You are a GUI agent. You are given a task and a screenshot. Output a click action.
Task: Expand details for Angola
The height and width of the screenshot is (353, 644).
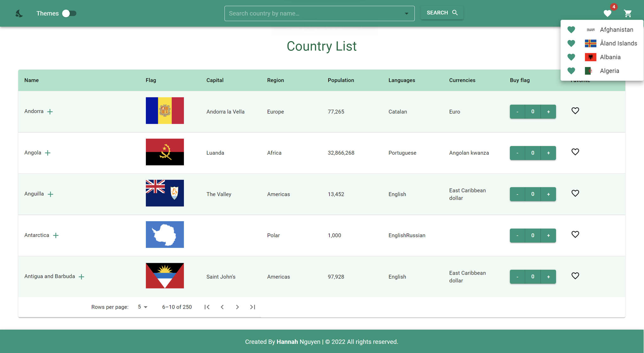(48, 153)
